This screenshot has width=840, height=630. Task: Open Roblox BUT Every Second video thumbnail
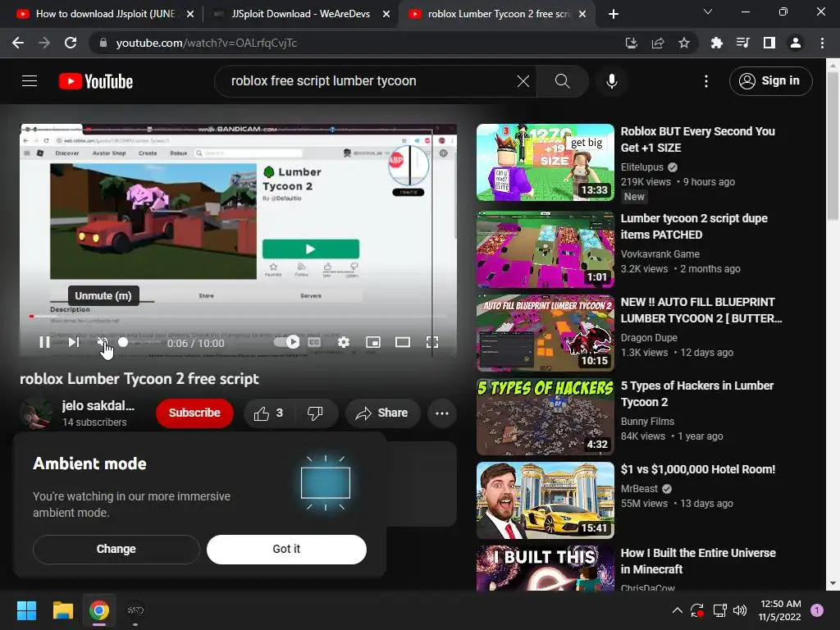coord(546,162)
